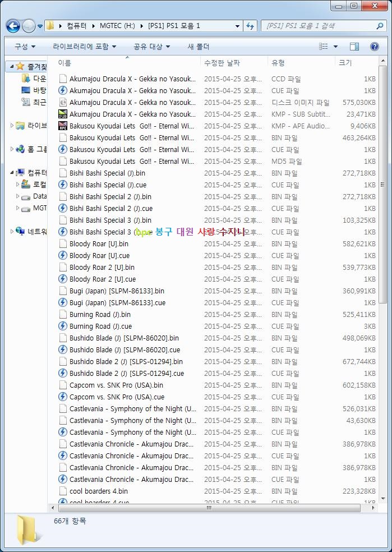Expand the 라이브러리 tree node

click(x=12, y=125)
